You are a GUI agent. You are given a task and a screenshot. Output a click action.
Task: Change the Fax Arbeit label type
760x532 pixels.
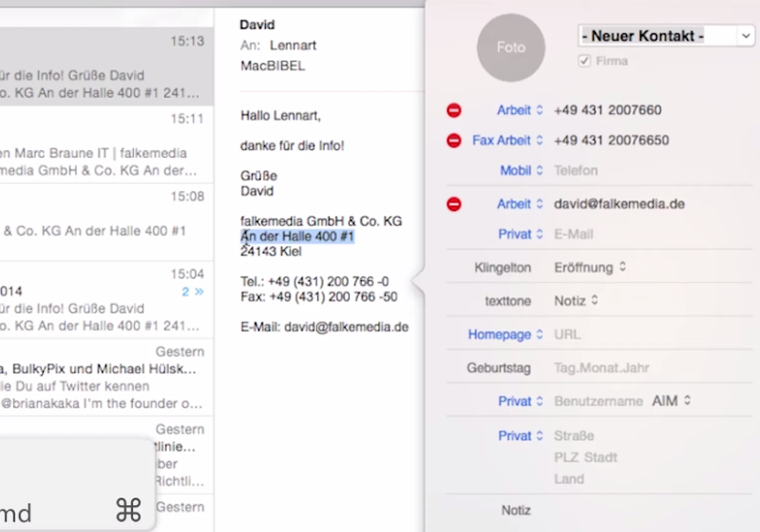(507, 141)
